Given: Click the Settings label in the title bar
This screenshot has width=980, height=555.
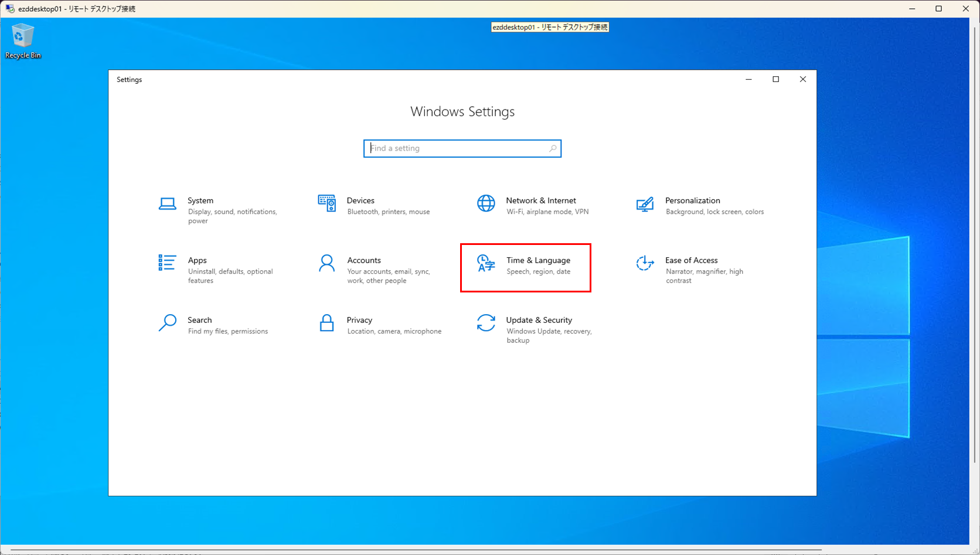Looking at the screenshot, I should [x=129, y=79].
